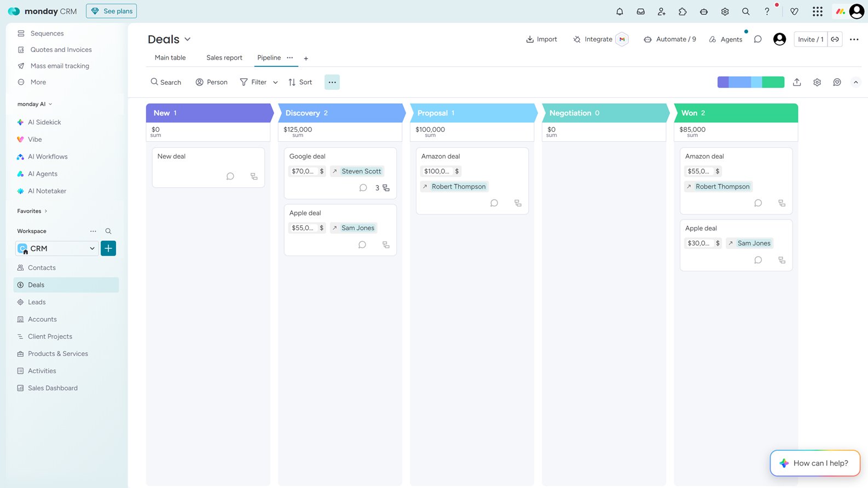Click the invite members icon in top bar
The height and width of the screenshot is (488, 868).
(x=662, y=11)
